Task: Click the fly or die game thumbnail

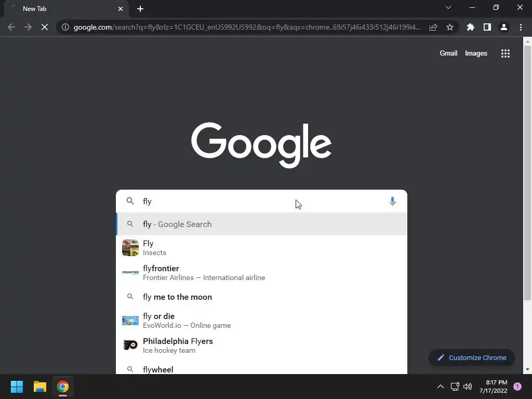Action: tap(130, 320)
